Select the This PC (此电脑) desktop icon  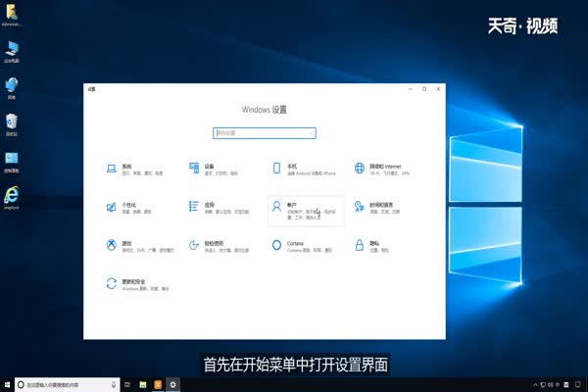point(12,51)
